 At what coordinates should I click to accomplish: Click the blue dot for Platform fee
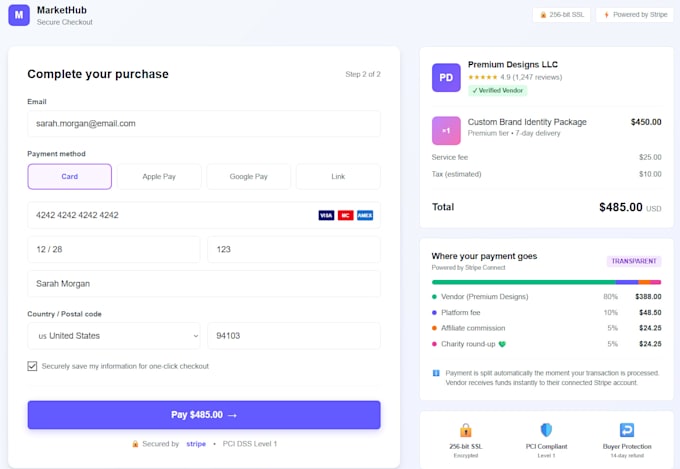click(434, 312)
